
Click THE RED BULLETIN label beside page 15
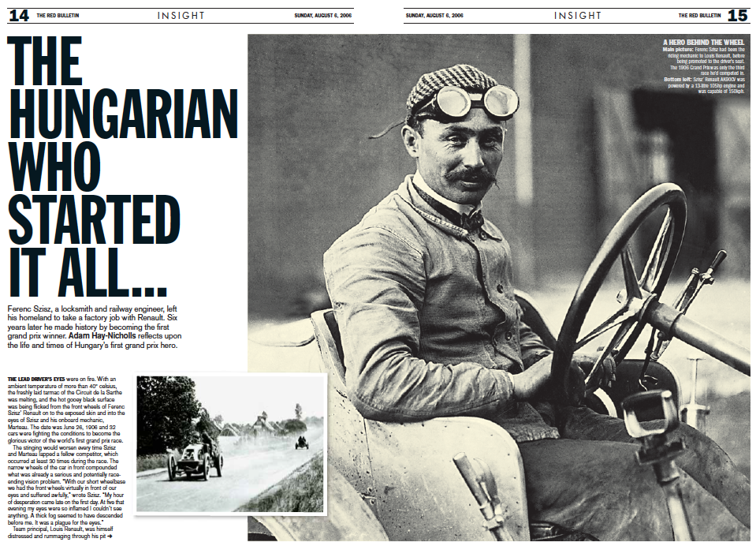pos(699,15)
